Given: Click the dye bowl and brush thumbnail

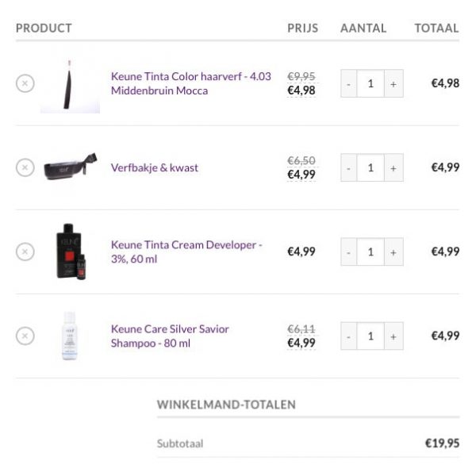Looking at the screenshot, I should coord(70,167).
